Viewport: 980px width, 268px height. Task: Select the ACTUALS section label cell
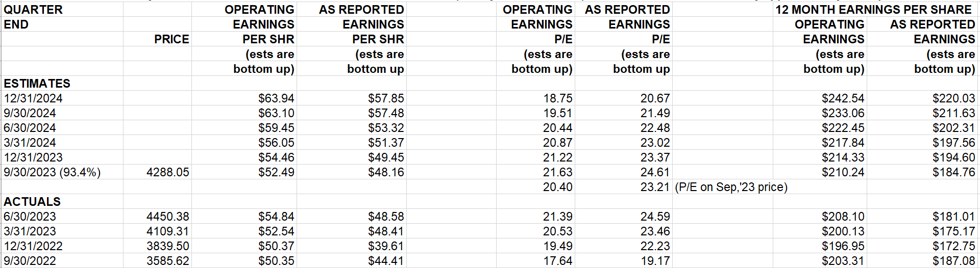(x=32, y=202)
